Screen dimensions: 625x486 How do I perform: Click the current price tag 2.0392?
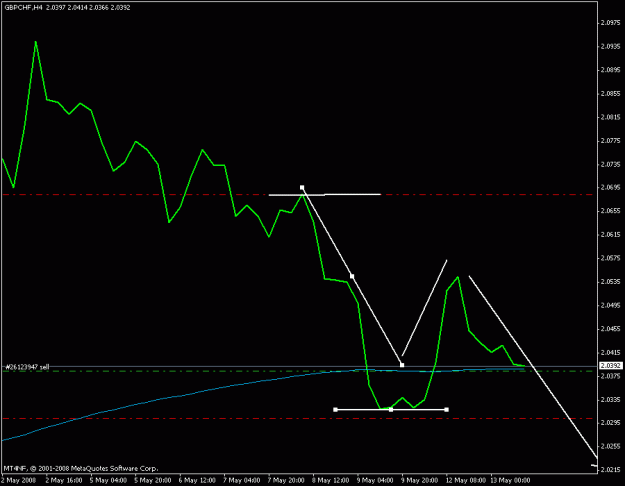pos(611,366)
